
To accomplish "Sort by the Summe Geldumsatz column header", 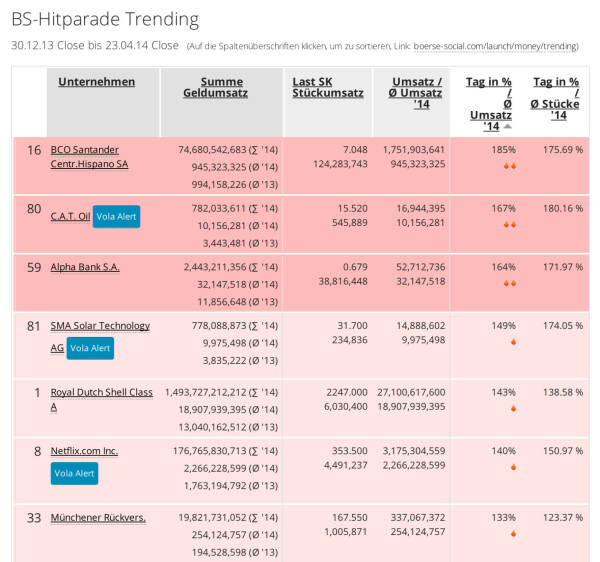I will pos(221,88).
